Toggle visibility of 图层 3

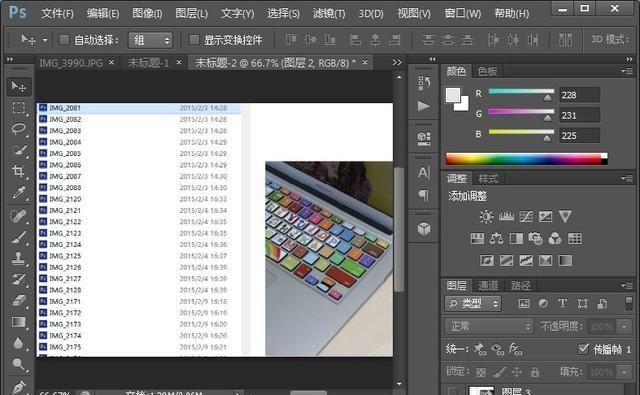click(x=452, y=391)
